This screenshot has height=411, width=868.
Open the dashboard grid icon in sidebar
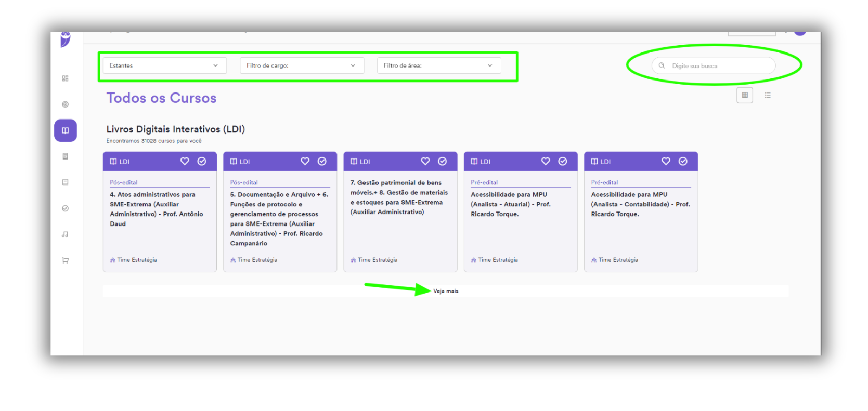point(66,78)
